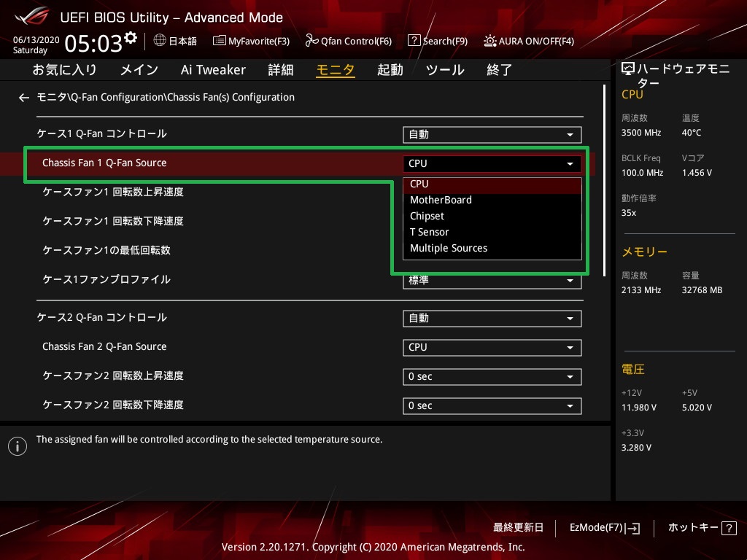Click the 3500 MHz CPU frequency value
This screenshot has width=747, height=560.
[641, 133]
